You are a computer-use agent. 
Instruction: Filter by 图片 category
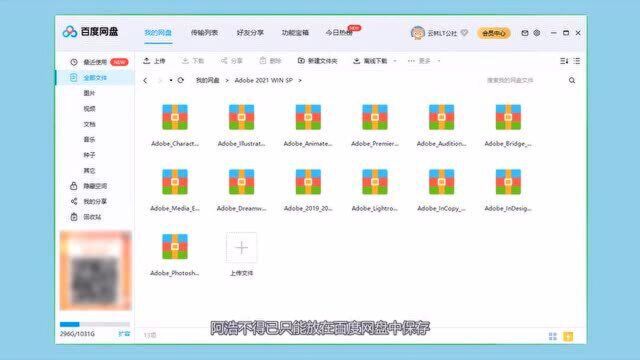(x=89, y=93)
